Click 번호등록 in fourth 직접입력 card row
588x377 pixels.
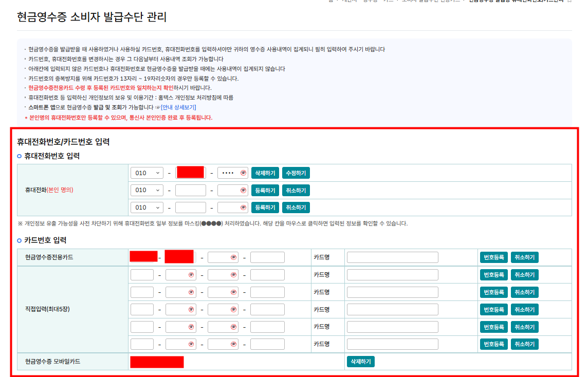click(494, 327)
